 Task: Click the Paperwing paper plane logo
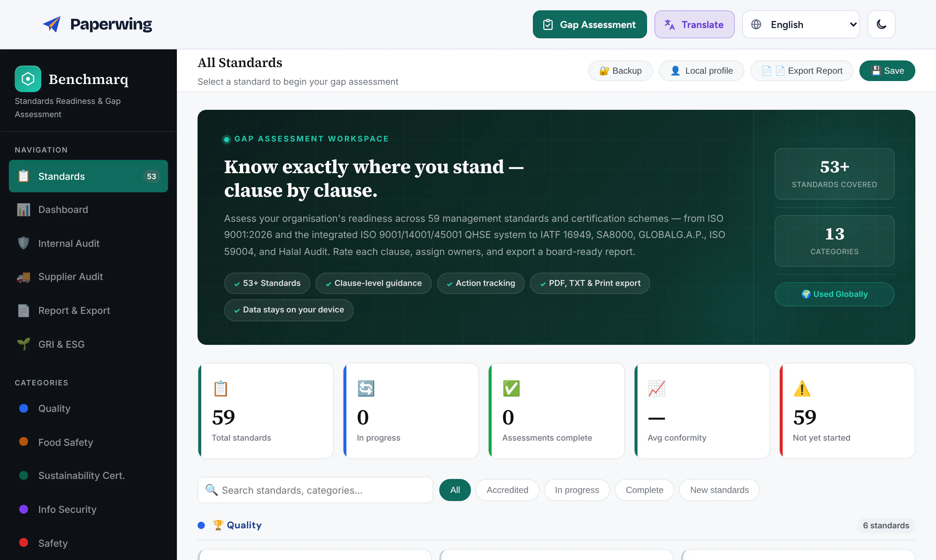52,25
